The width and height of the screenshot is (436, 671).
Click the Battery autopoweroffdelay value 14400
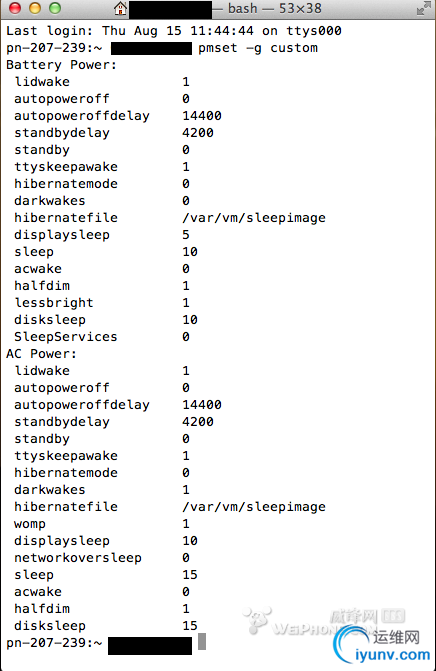point(202,116)
